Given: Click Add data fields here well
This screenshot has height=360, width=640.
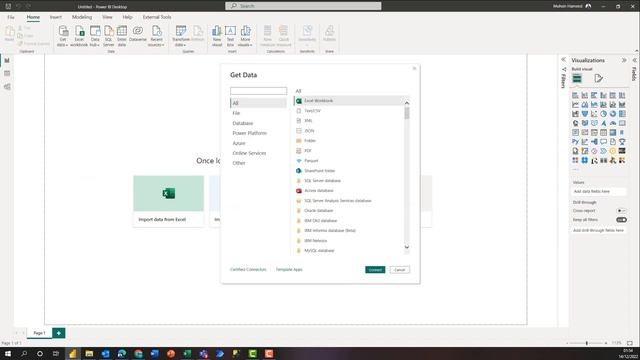Looking at the screenshot, I should pyautogui.click(x=598, y=191).
